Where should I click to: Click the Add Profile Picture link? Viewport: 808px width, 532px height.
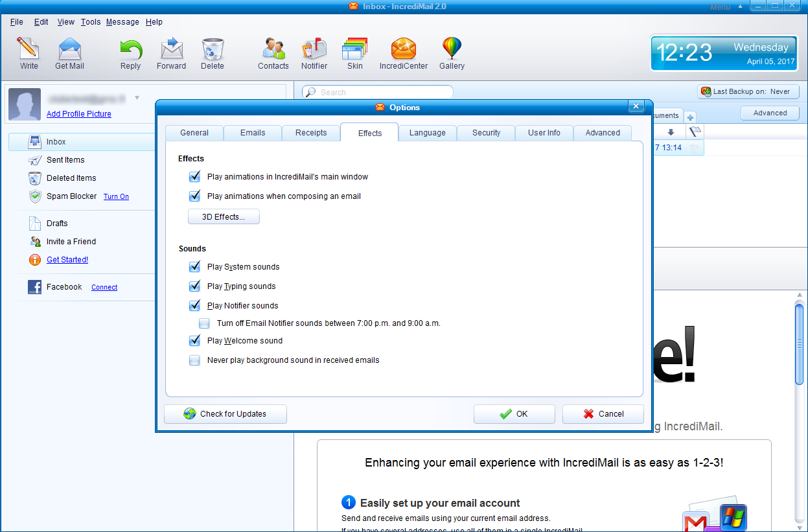click(x=79, y=114)
